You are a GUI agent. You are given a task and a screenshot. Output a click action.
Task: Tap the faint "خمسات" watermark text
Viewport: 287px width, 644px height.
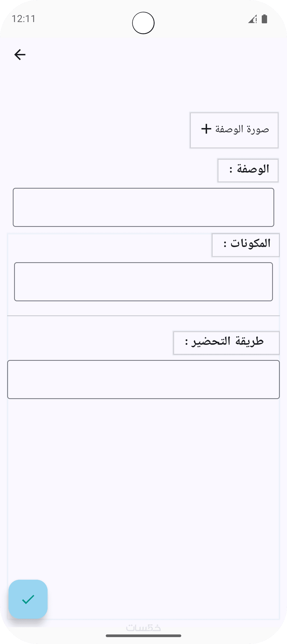point(143,628)
